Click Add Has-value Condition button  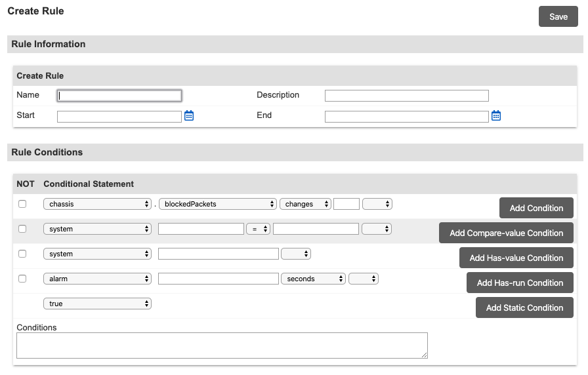click(x=516, y=258)
